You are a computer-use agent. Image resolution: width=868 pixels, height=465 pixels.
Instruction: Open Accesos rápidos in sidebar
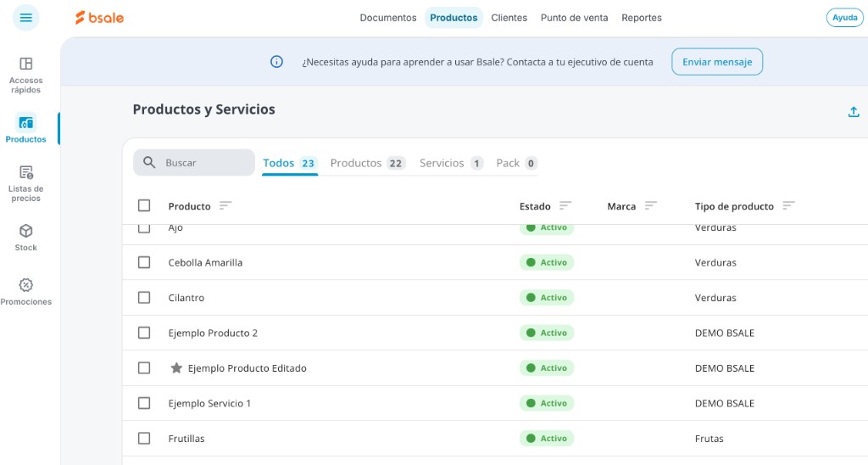[26, 76]
